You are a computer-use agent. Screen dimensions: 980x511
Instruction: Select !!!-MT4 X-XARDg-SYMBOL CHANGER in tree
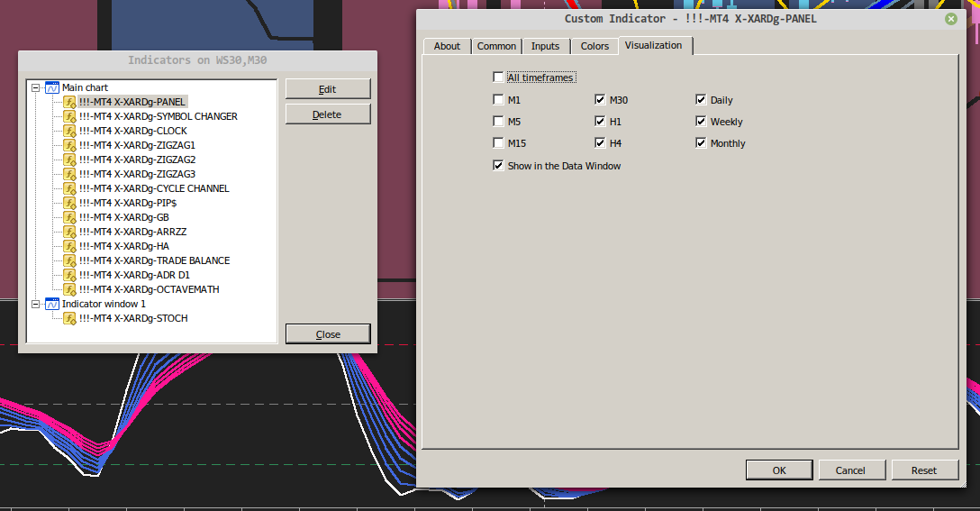(159, 116)
